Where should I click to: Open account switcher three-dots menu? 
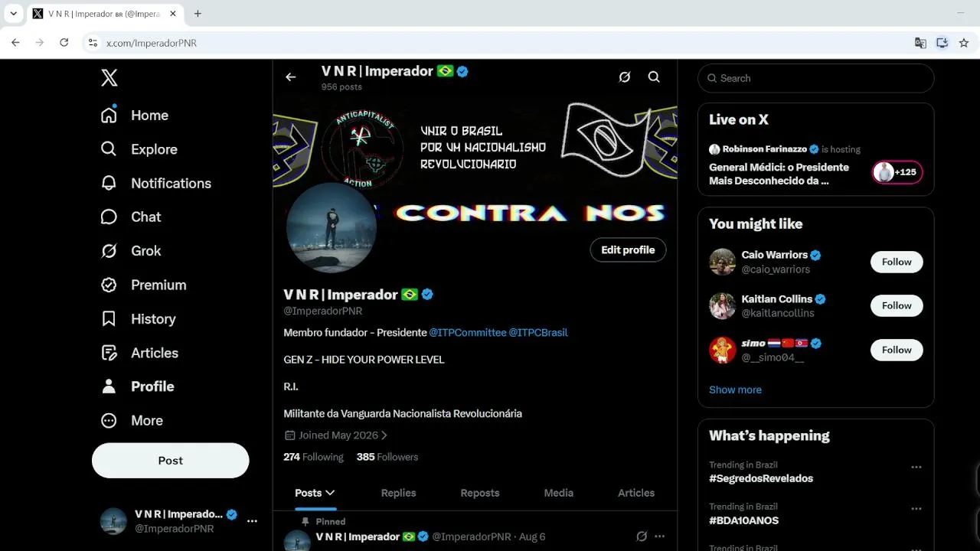252,521
